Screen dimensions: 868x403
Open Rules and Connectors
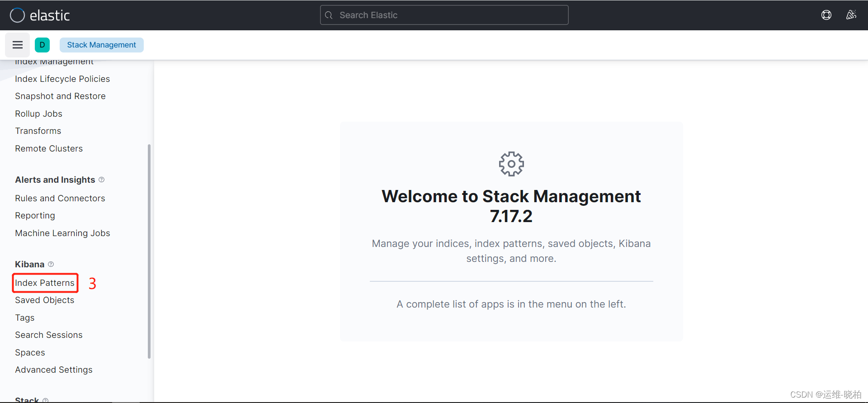pos(60,198)
